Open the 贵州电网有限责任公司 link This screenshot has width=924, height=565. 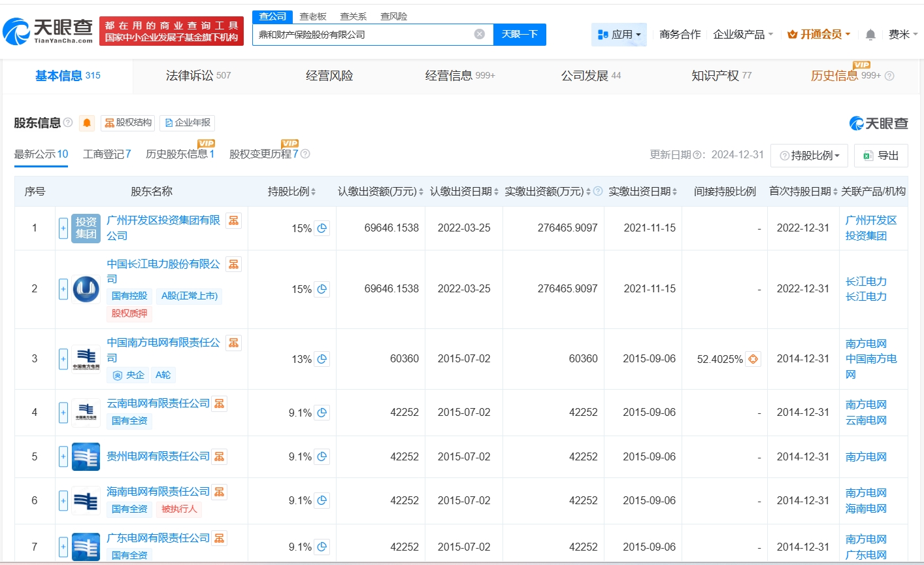click(x=158, y=456)
